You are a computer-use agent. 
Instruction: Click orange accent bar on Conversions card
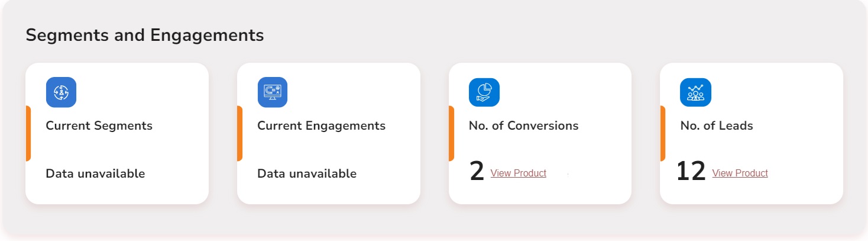pyautogui.click(x=451, y=133)
